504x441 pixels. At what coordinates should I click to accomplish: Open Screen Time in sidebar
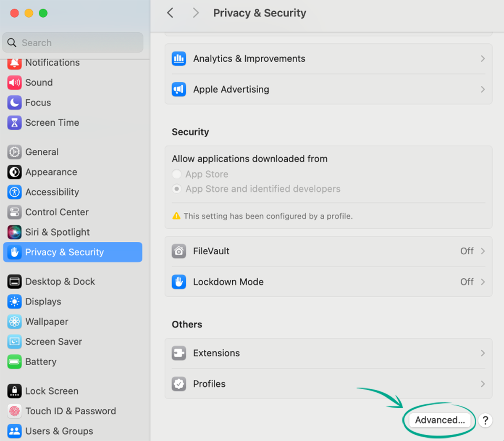click(x=73, y=123)
